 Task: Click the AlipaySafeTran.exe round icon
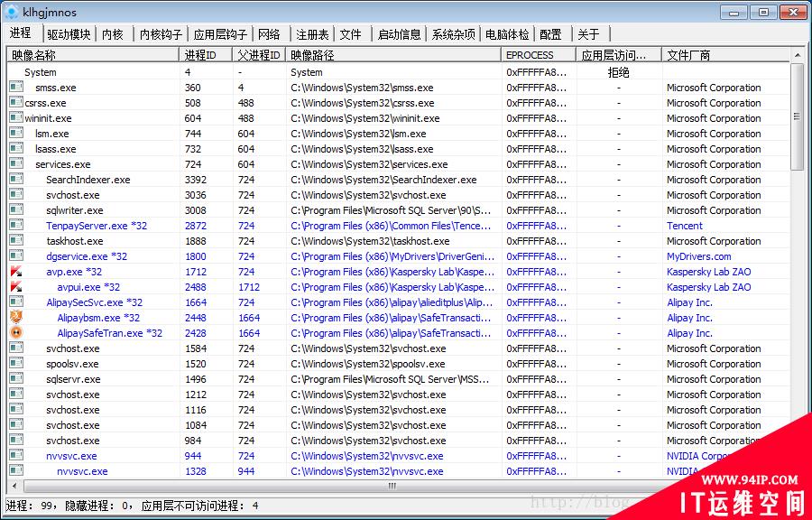pos(16,332)
